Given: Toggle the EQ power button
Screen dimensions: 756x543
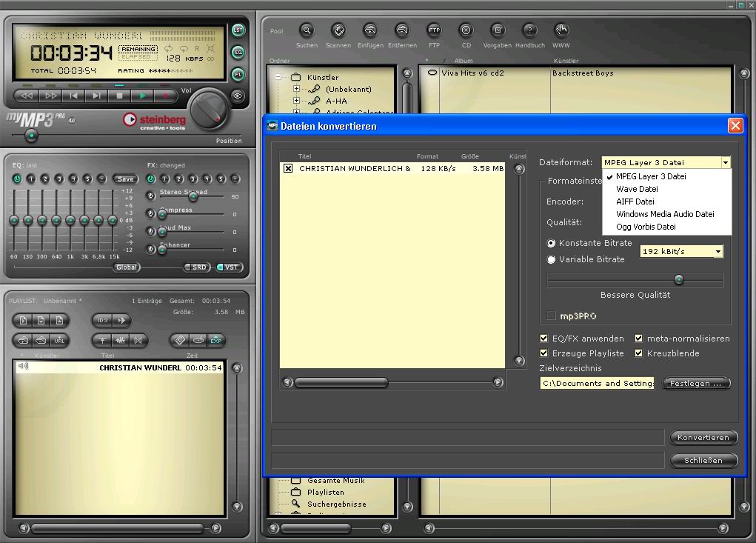Looking at the screenshot, I should pos(17,179).
